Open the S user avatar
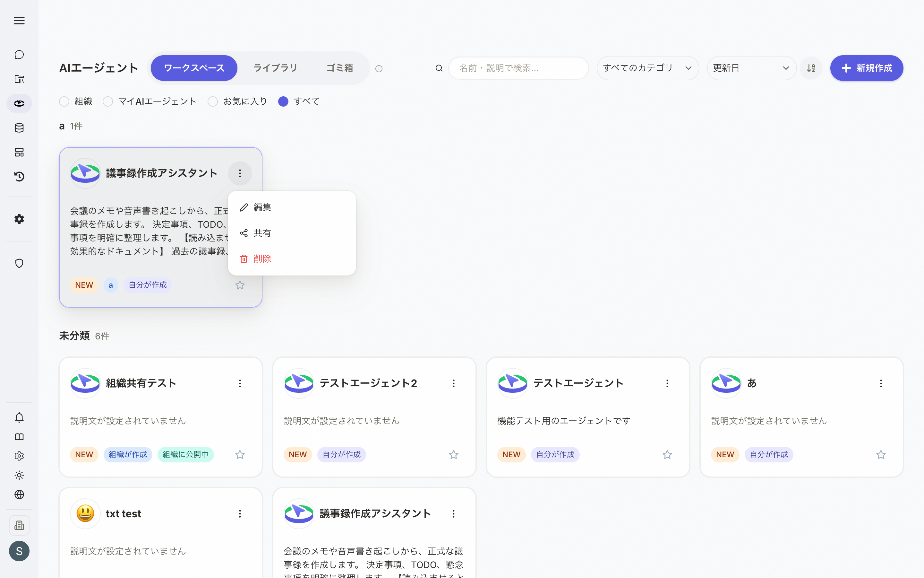The width and height of the screenshot is (924, 578). click(x=19, y=551)
